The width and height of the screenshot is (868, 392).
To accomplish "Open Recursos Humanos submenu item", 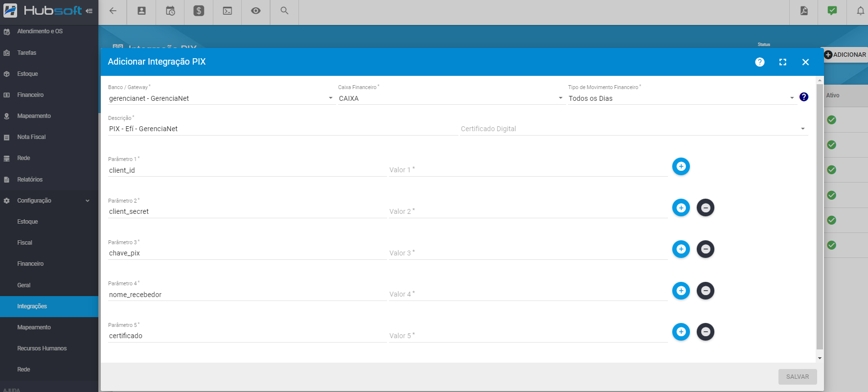I will tap(49, 348).
